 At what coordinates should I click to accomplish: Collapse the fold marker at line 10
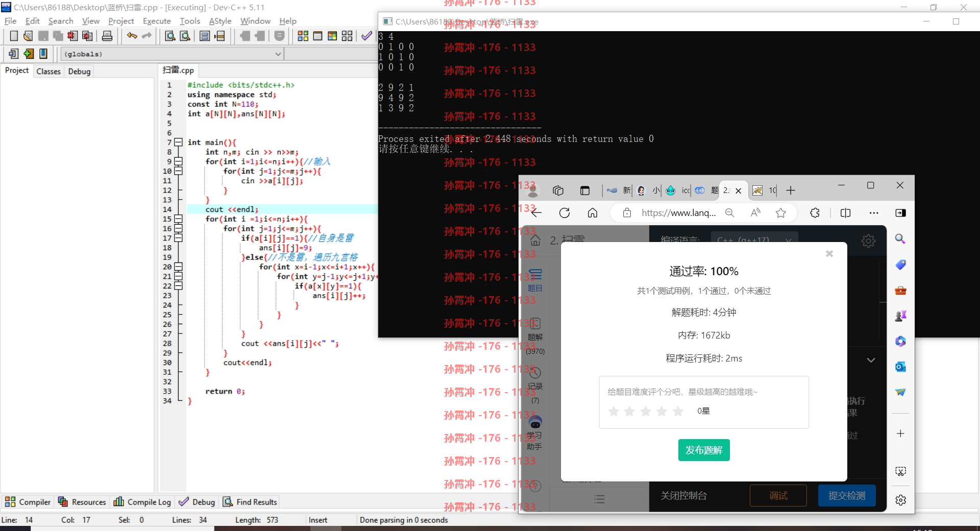(x=178, y=171)
